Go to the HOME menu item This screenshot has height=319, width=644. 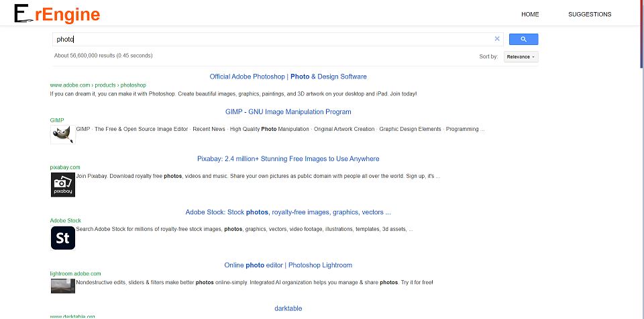tap(530, 14)
